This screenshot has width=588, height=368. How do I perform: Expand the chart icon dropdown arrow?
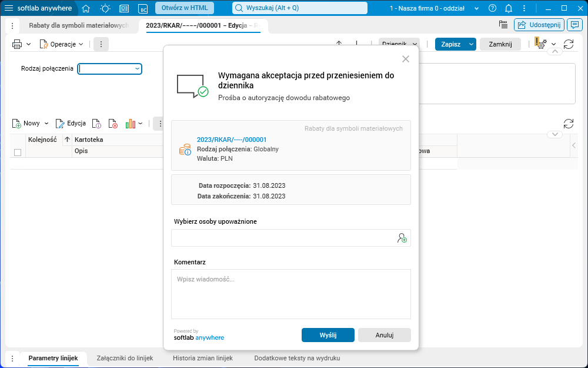[x=141, y=123]
